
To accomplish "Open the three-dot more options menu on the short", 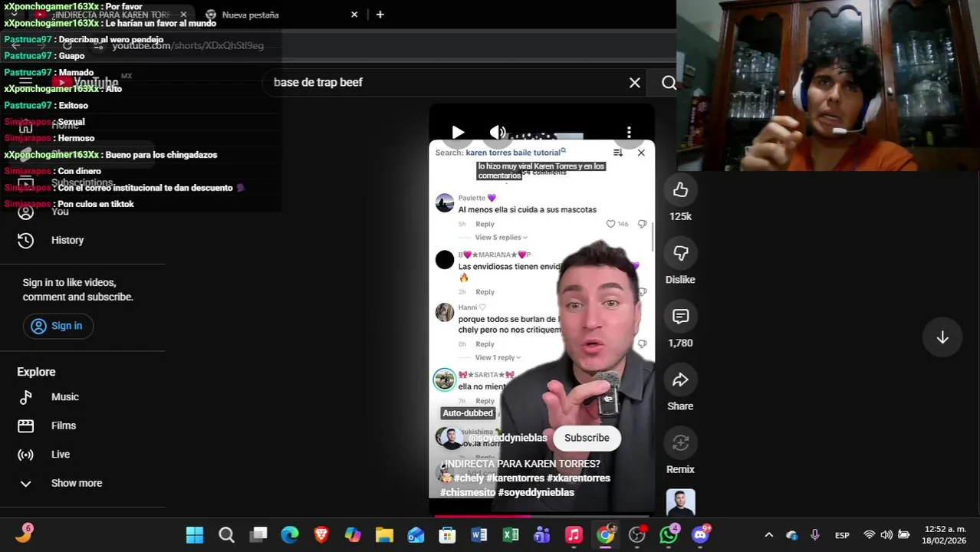I will [x=629, y=133].
